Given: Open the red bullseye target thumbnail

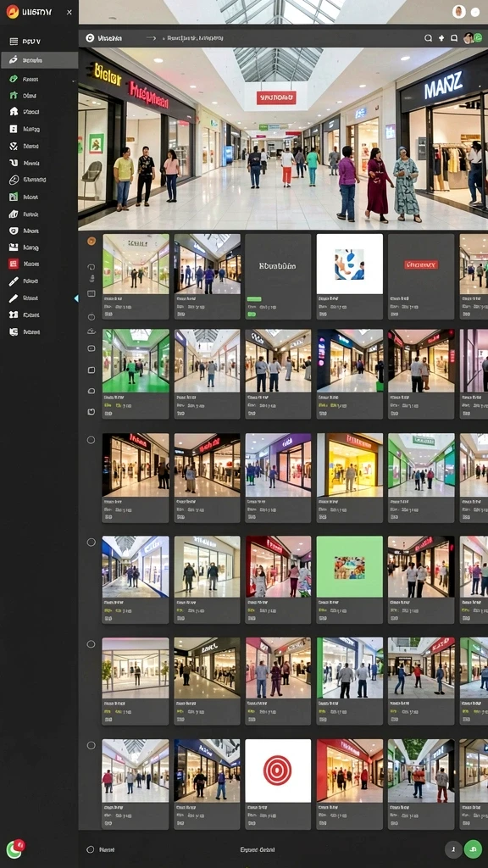Looking at the screenshot, I should [278, 771].
